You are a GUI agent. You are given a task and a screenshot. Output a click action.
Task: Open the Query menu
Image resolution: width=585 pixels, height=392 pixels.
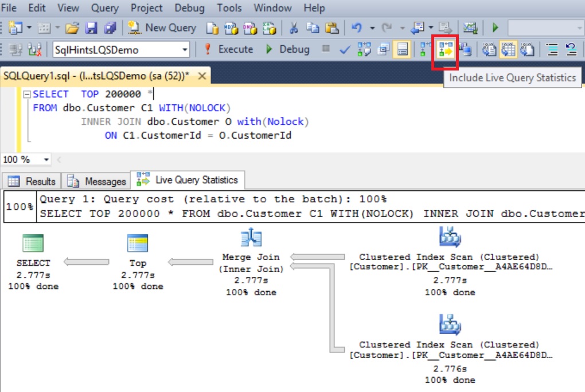pyautogui.click(x=104, y=8)
